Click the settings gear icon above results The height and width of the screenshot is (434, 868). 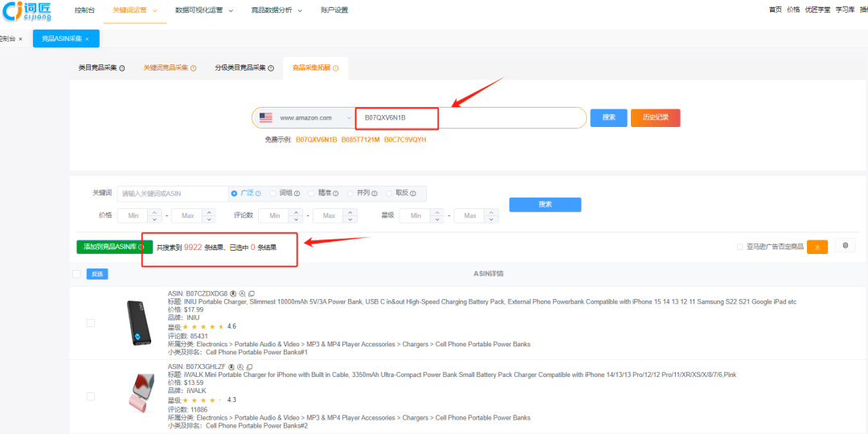[x=845, y=246]
